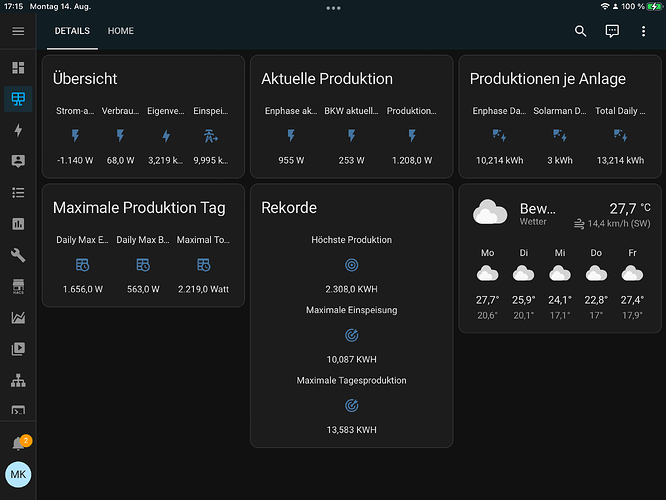
Task: Click the Fr forecast cloud icon
Action: pyautogui.click(x=632, y=274)
